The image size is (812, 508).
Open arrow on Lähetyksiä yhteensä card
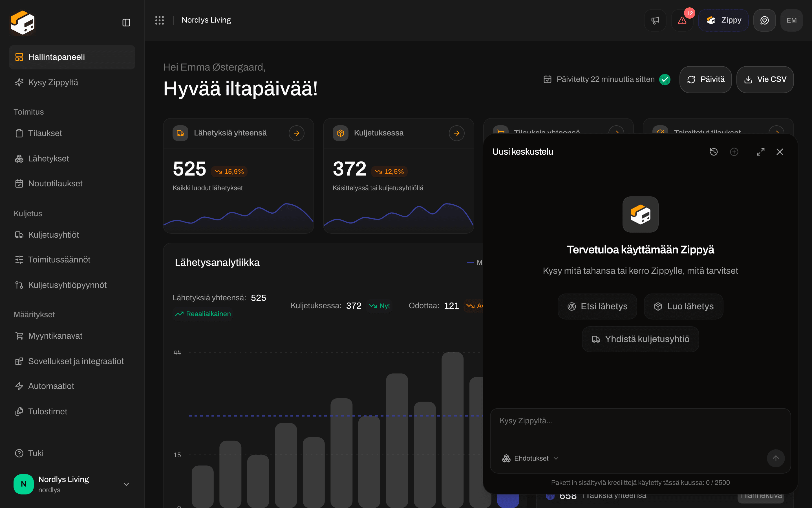point(297,133)
